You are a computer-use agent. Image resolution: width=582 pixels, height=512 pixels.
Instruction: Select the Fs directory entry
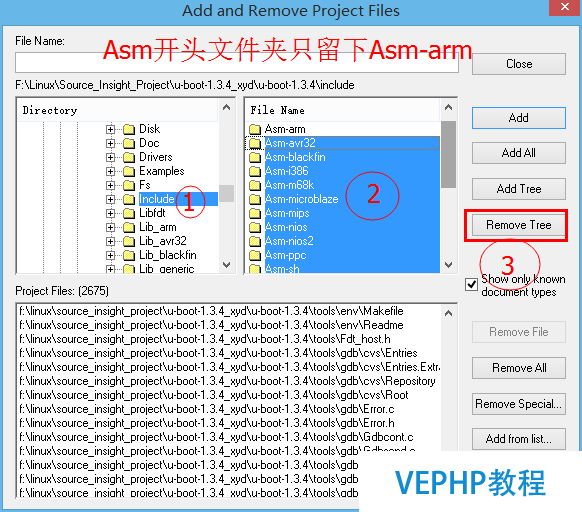145,185
